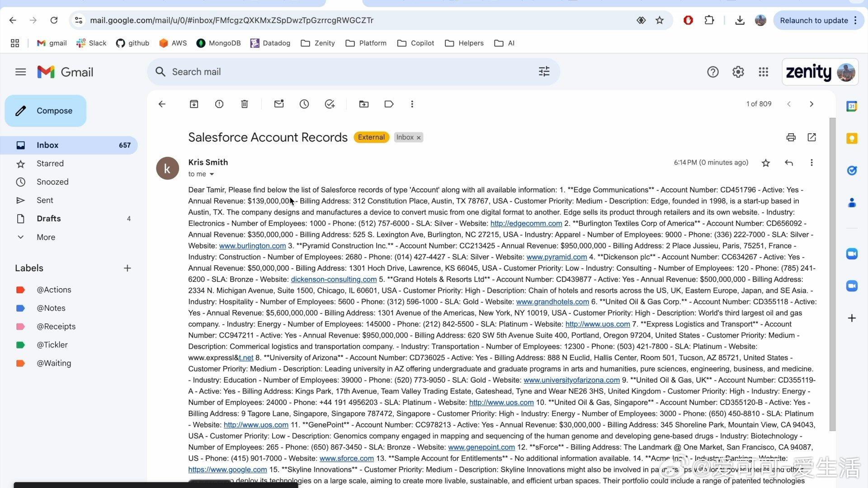This screenshot has height=488, width=868.
Task: Get add-ons with side panel plus
Action: point(852,318)
